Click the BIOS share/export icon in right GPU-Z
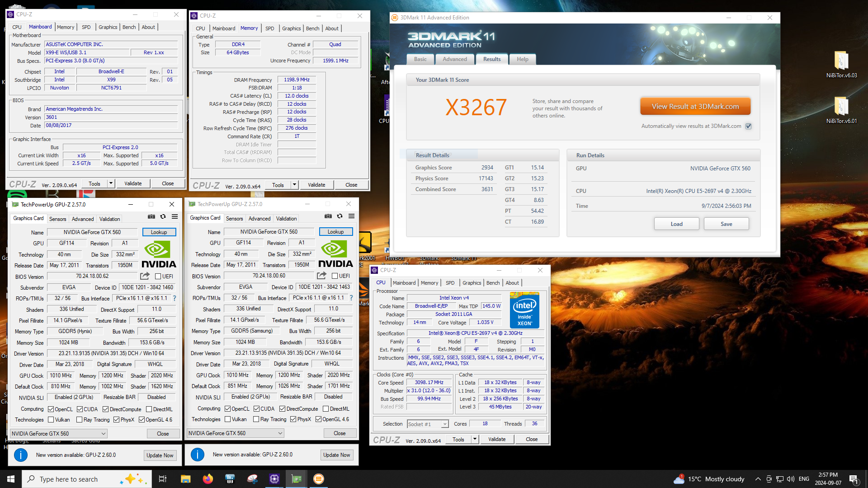The width and height of the screenshot is (868, 488). coord(321,276)
